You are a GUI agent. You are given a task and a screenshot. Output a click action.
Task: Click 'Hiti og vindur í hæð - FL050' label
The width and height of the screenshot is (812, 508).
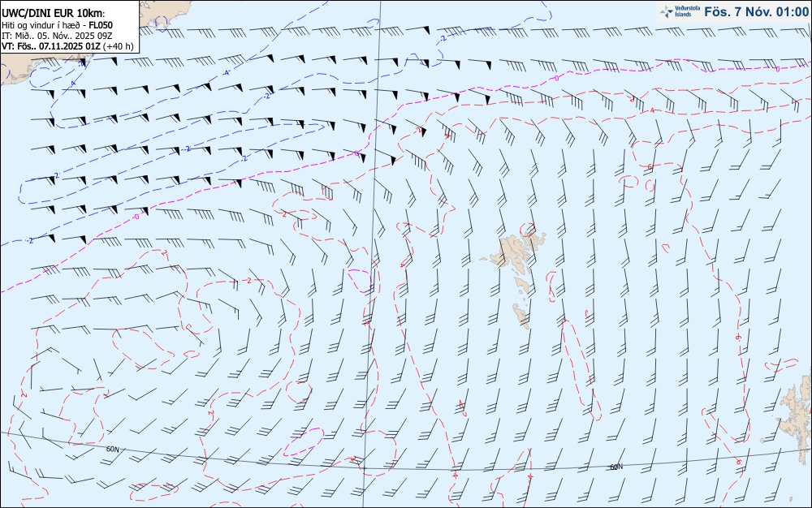tap(58, 25)
